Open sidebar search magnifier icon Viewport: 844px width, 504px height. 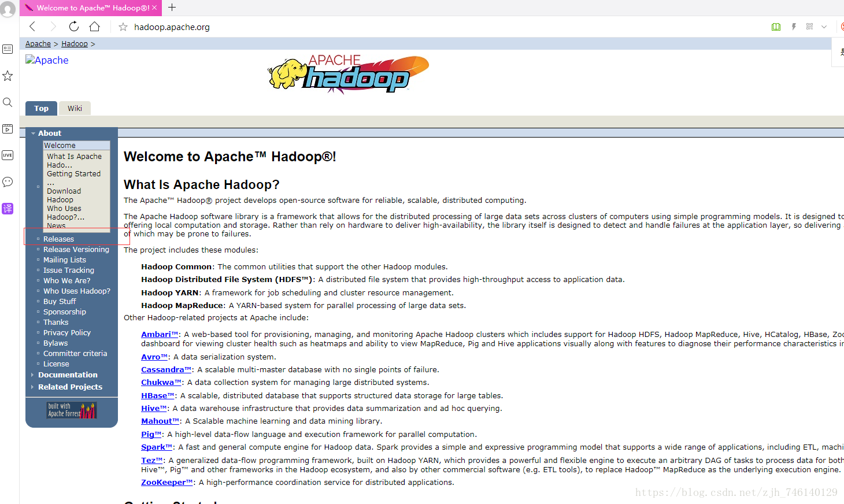8,102
